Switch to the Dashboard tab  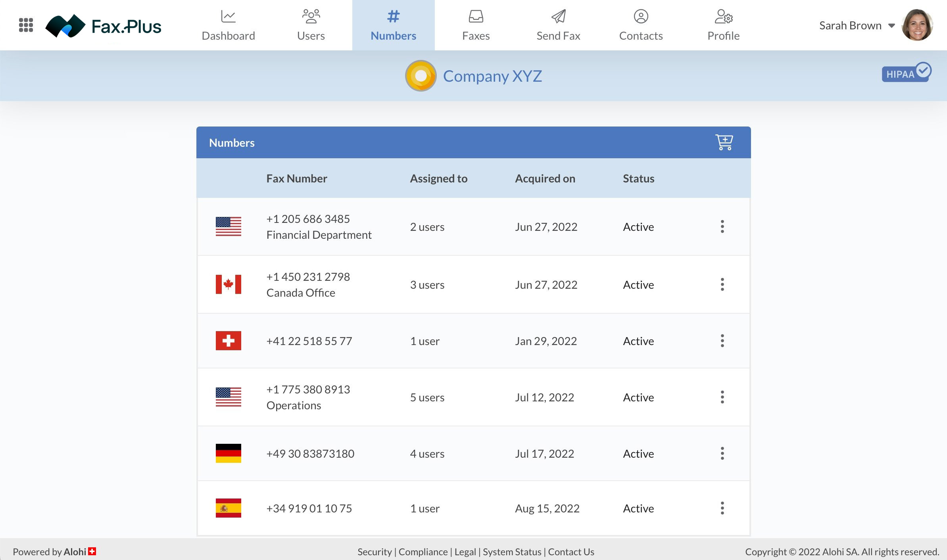[x=229, y=25]
